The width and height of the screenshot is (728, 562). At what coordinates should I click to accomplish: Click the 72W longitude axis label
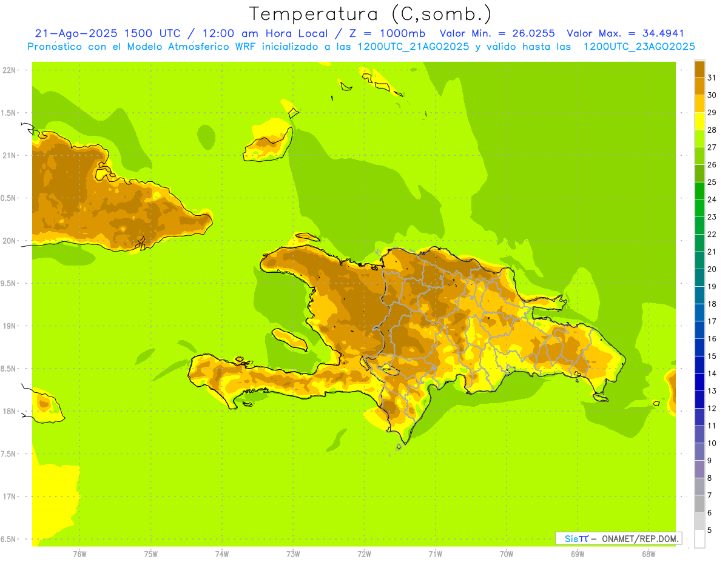[364, 554]
